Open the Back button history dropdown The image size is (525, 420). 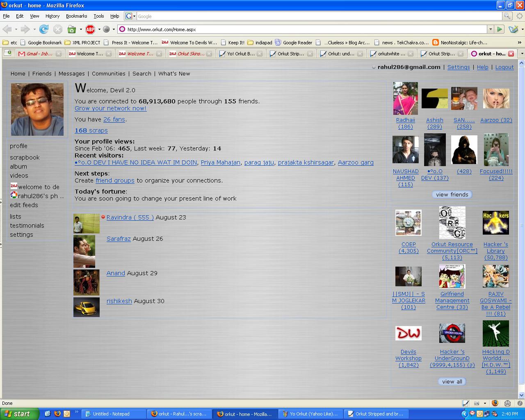(x=16, y=29)
